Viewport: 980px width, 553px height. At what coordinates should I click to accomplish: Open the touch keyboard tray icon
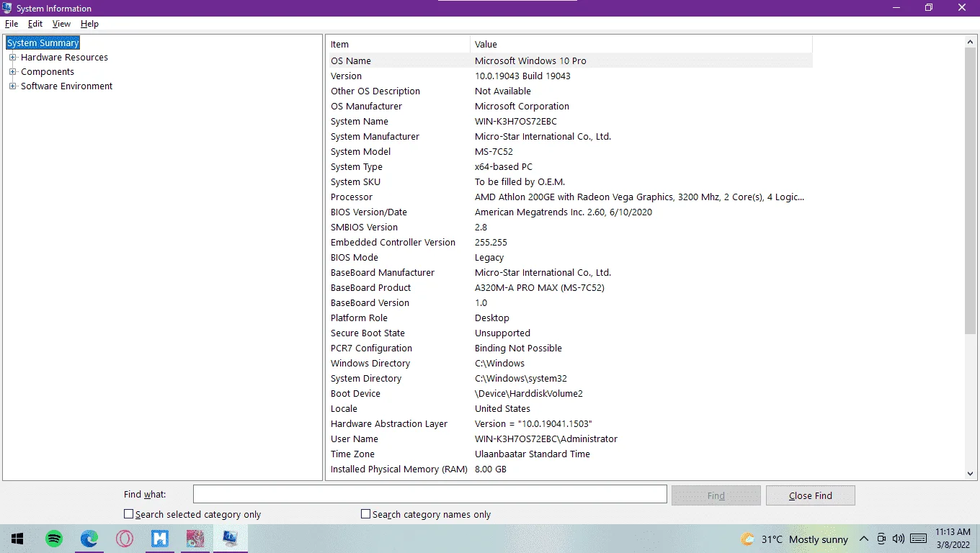pyautogui.click(x=918, y=539)
